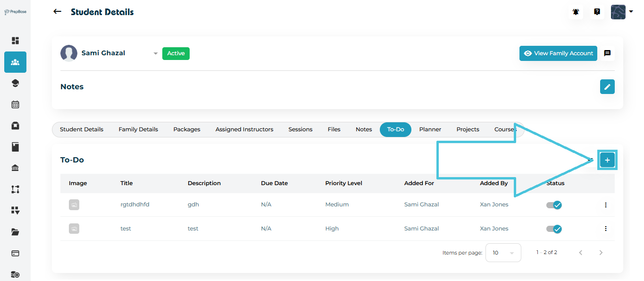Viewport: 644px width, 281px height.
Task: Open the dashboard icon in sidebar
Action: click(x=15, y=41)
